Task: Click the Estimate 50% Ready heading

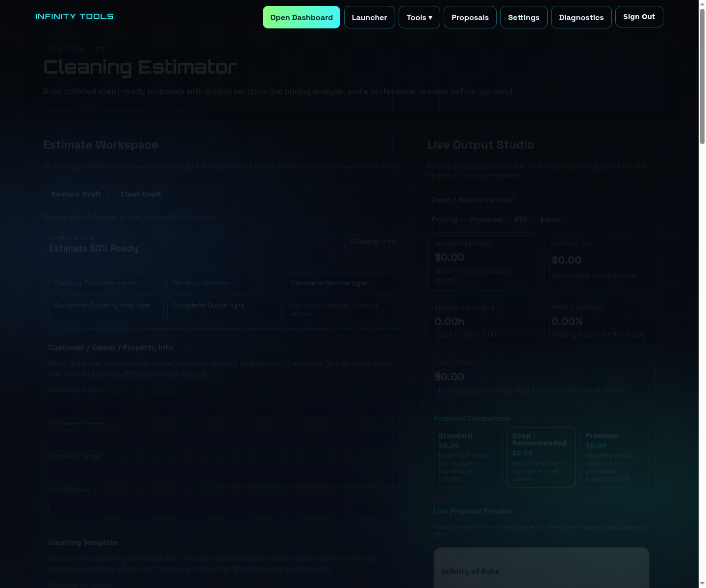Action: 94,248
